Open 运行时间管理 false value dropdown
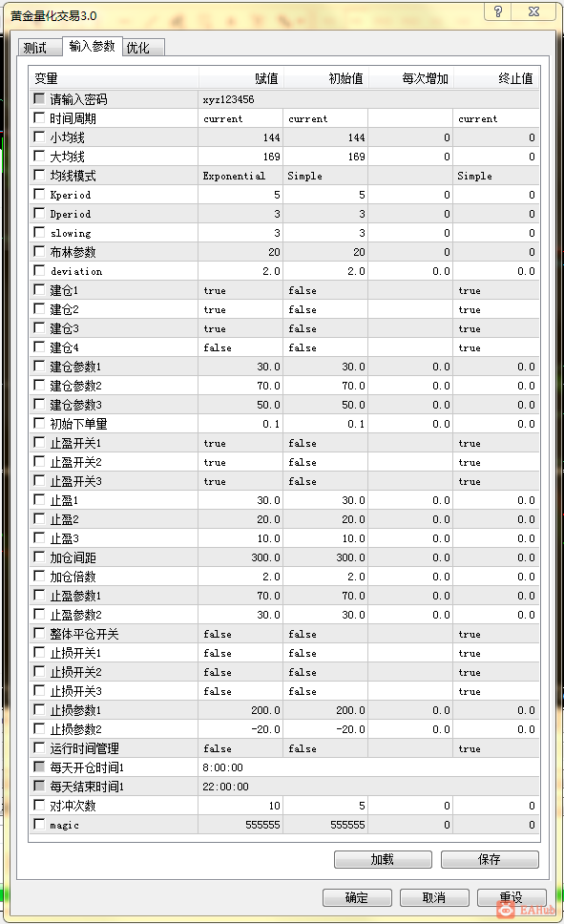This screenshot has width=564, height=924. click(x=240, y=748)
